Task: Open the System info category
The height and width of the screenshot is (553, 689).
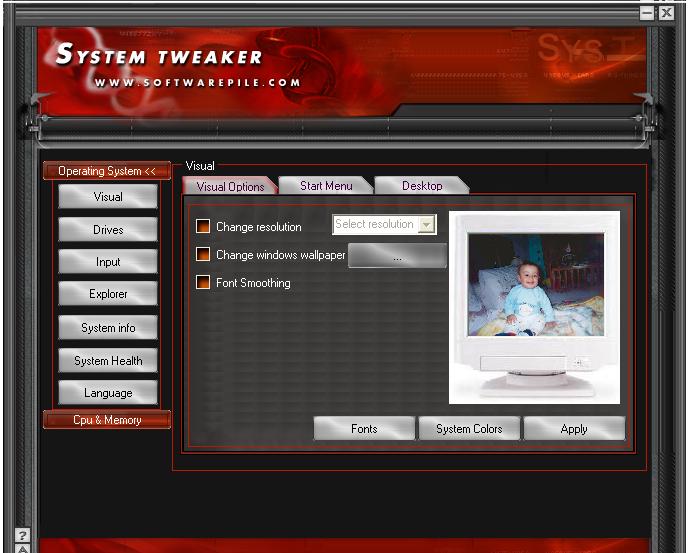Action: 108,327
